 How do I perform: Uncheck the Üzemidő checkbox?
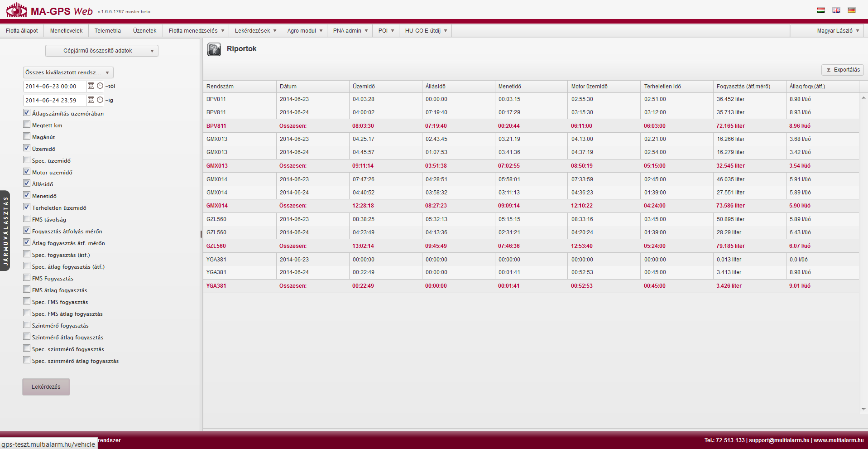click(x=27, y=148)
